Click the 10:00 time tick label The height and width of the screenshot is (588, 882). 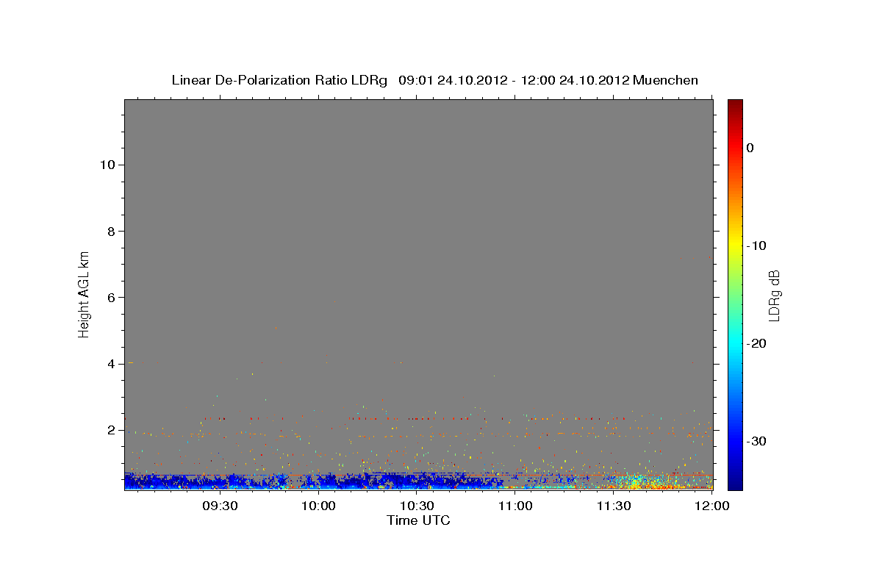pyautogui.click(x=319, y=506)
